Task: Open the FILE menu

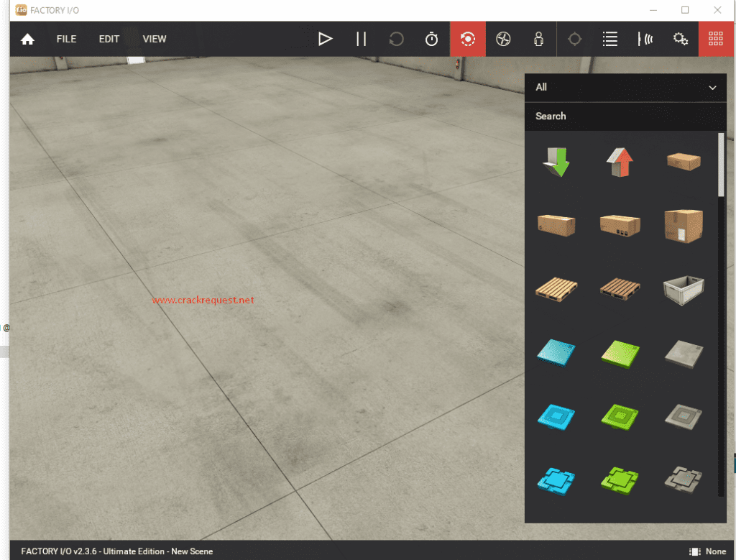Action: tap(66, 39)
